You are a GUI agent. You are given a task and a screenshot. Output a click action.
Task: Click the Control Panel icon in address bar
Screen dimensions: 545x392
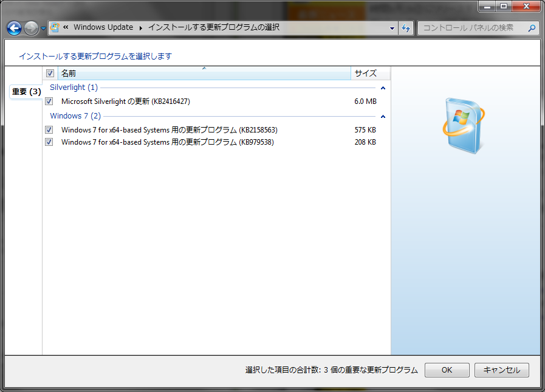coord(55,27)
